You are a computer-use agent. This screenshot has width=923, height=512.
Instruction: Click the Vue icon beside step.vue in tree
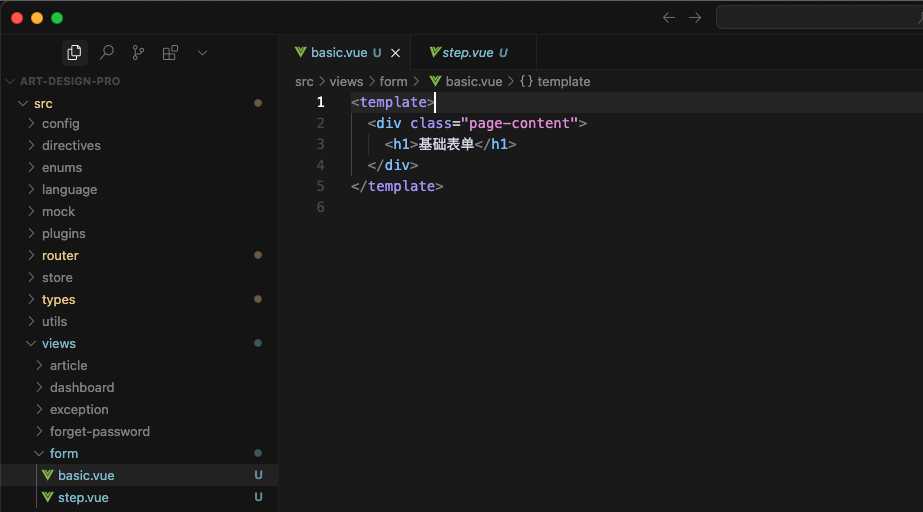(48, 497)
